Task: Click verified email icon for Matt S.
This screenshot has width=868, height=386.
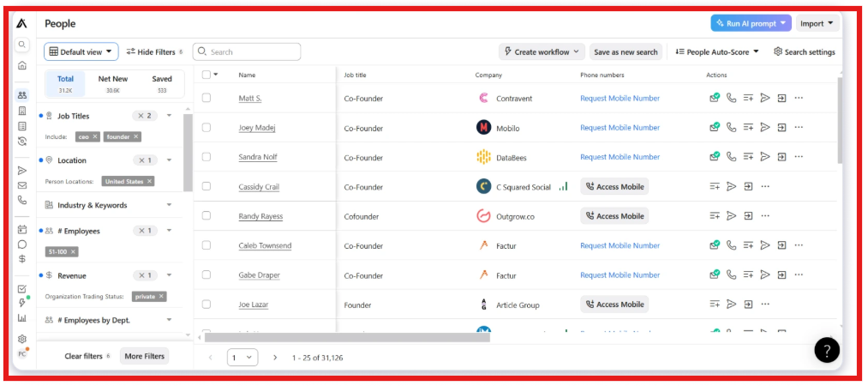Action: tap(715, 98)
